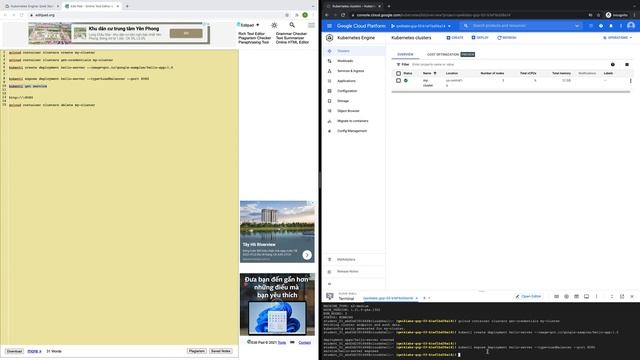Open Cloud Shell more options menu

coord(596,297)
